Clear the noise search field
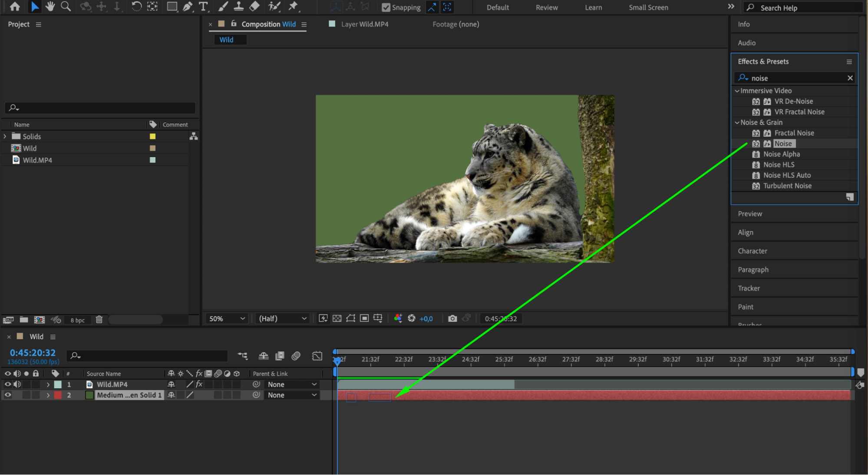The width and height of the screenshot is (868, 475). coord(850,78)
